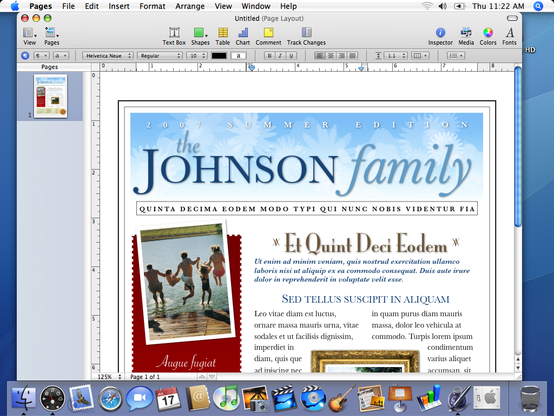The image size is (554, 416).
Task: Open the Insert menu
Action: 119,6
